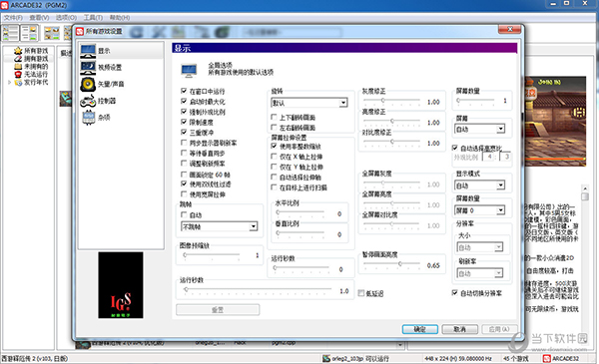Open the 屏幕 0 dropdown
This screenshot has height=364, width=599.
click(480, 210)
